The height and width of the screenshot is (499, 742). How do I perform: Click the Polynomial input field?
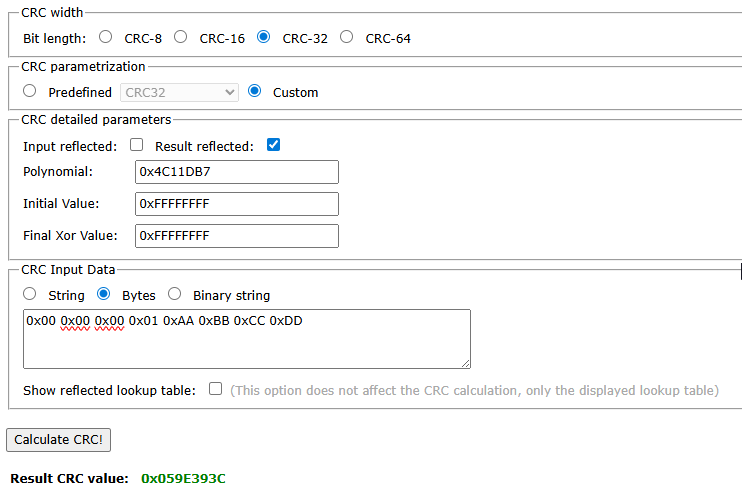tap(236, 172)
